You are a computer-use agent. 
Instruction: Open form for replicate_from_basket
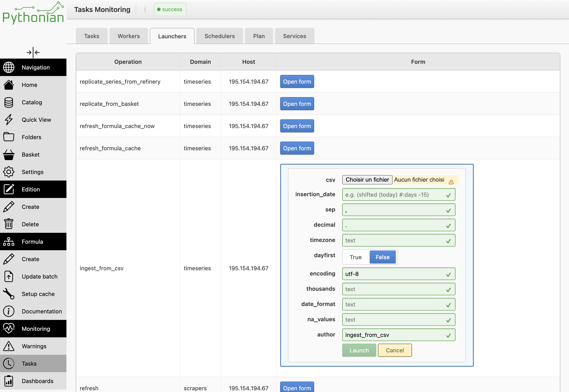click(x=297, y=104)
